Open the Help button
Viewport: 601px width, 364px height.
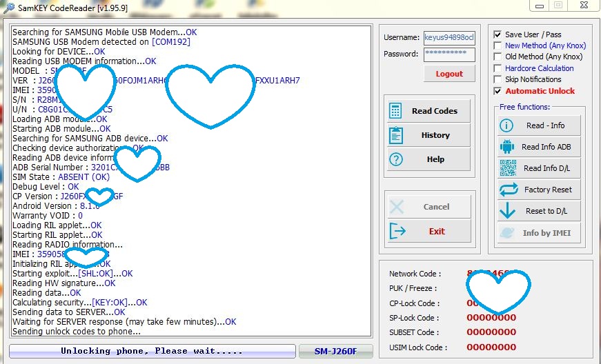point(428,159)
